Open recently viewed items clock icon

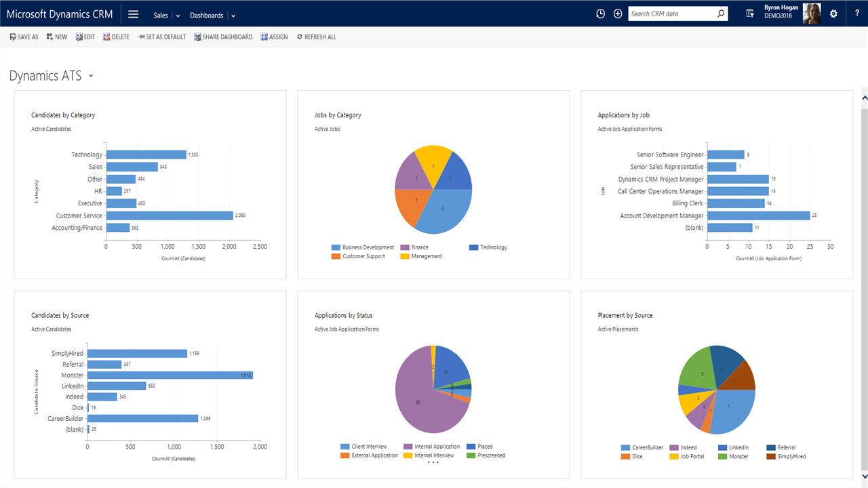pyautogui.click(x=600, y=14)
